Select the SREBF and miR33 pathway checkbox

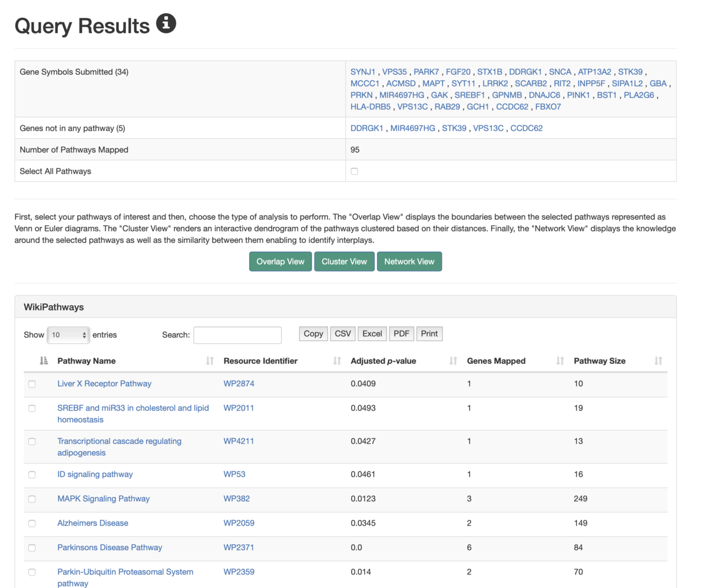pos(32,408)
